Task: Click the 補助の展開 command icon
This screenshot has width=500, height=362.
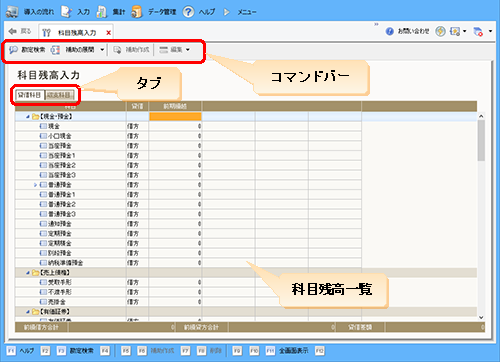Action: coord(55,50)
